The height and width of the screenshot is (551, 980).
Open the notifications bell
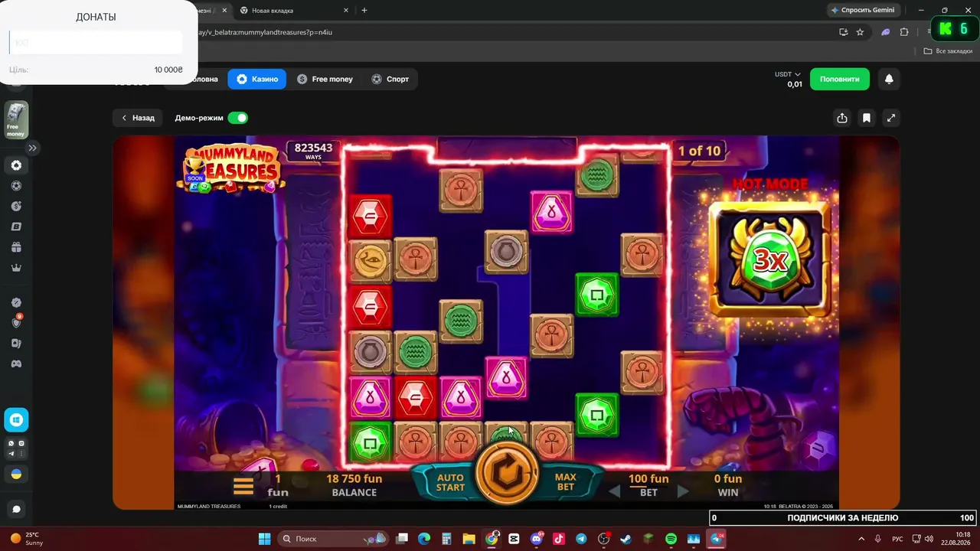[889, 79]
